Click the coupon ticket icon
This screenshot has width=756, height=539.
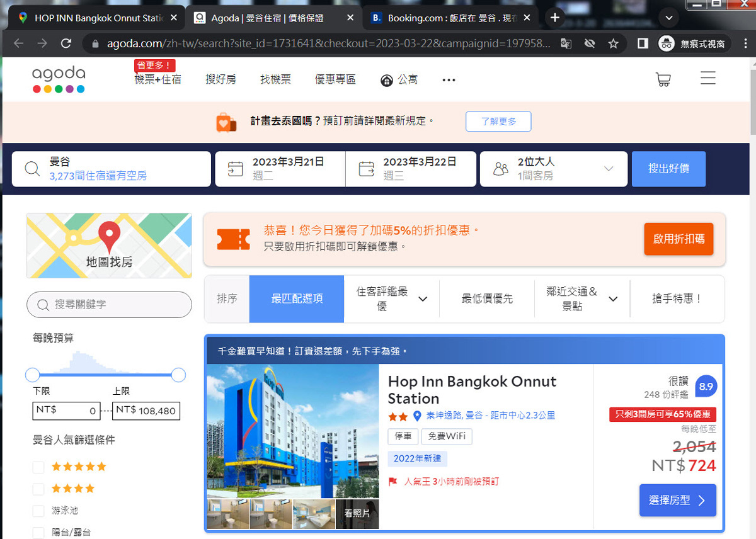(233, 239)
